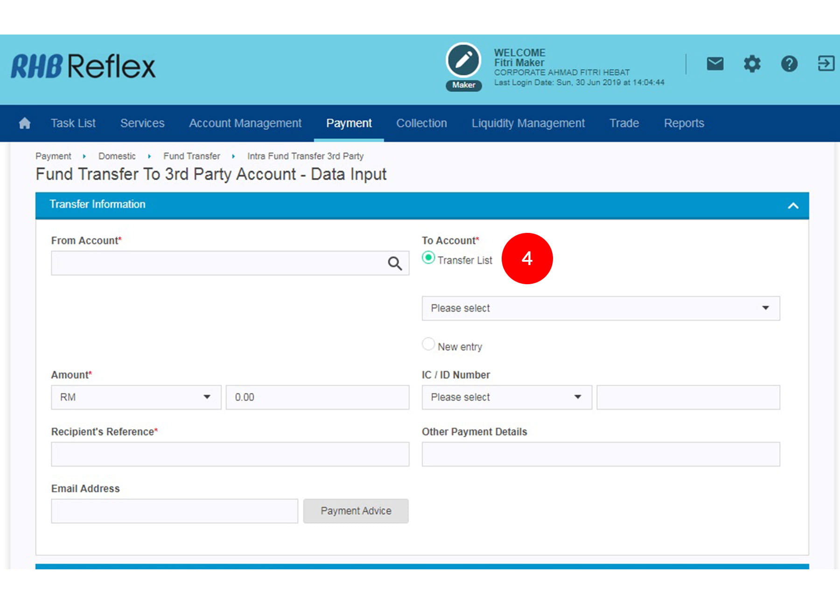Viewport: 840px width, 616px height.
Task: Select the Transfer List radio button
Action: [428, 258]
